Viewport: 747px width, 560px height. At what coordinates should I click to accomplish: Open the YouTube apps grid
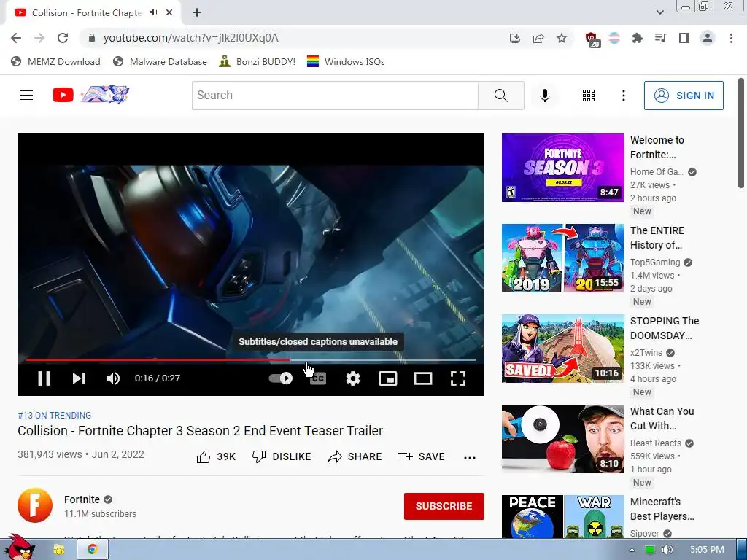click(589, 96)
